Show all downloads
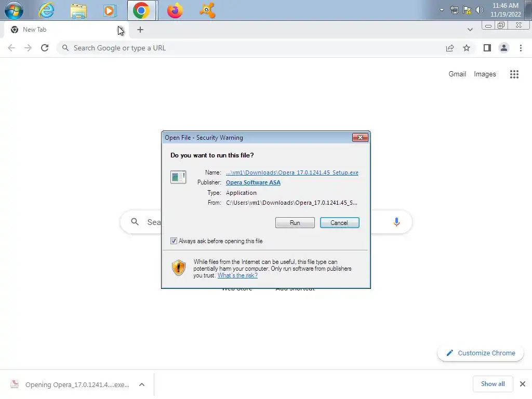This screenshot has width=532, height=399. point(493,384)
